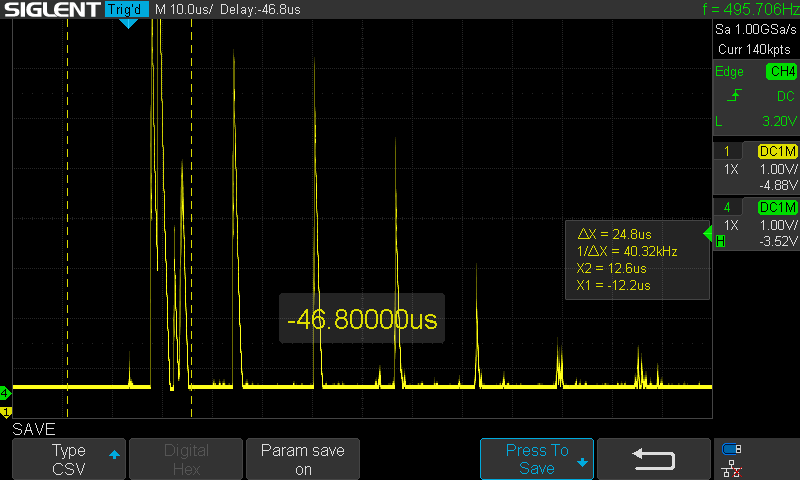
Task: Click the CH4 trigger source badge
Action: coord(782,71)
